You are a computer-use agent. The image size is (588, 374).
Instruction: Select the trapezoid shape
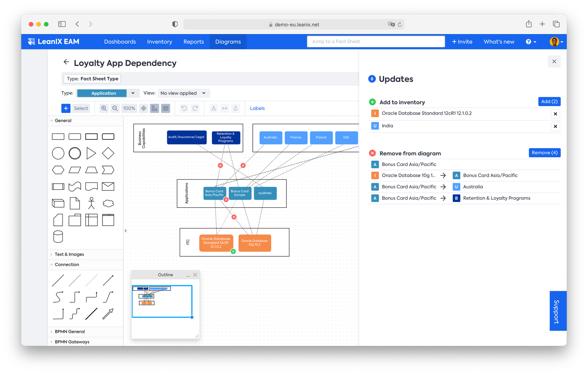point(91,170)
